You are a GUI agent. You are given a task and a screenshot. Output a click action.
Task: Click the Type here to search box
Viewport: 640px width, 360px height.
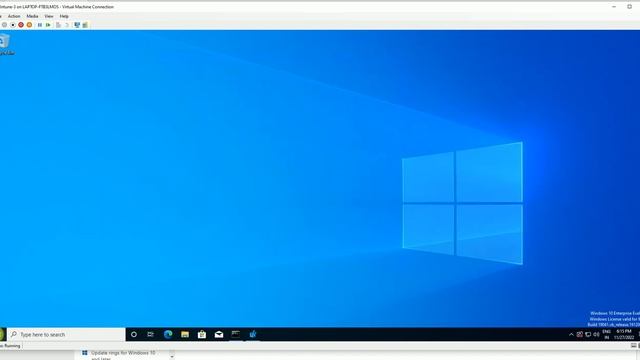click(x=67, y=334)
